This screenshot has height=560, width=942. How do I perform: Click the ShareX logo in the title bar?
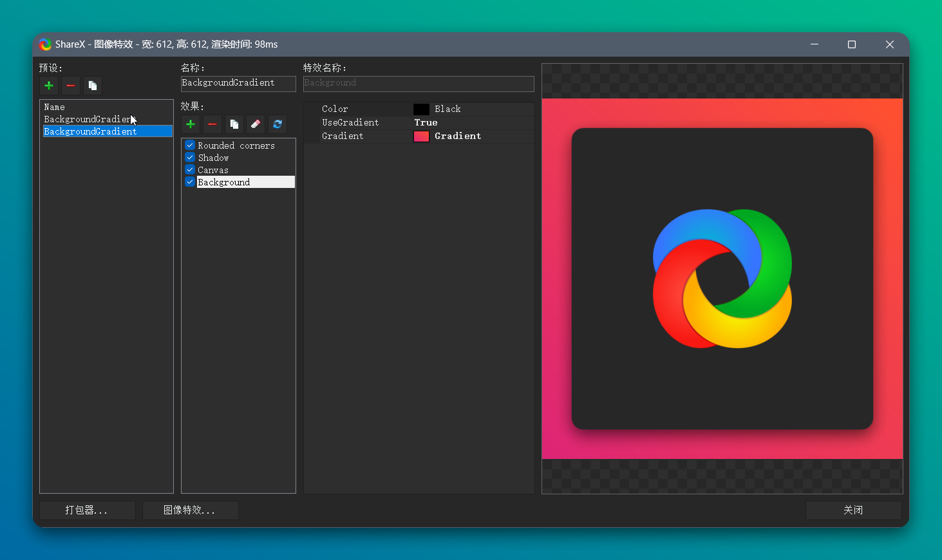(45, 44)
